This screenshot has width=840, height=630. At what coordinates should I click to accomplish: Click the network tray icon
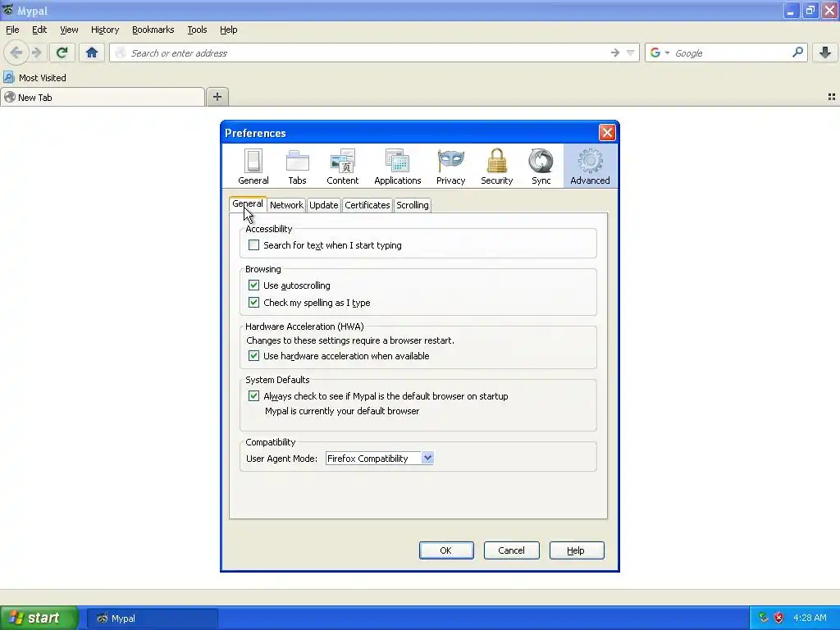[x=763, y=618]
